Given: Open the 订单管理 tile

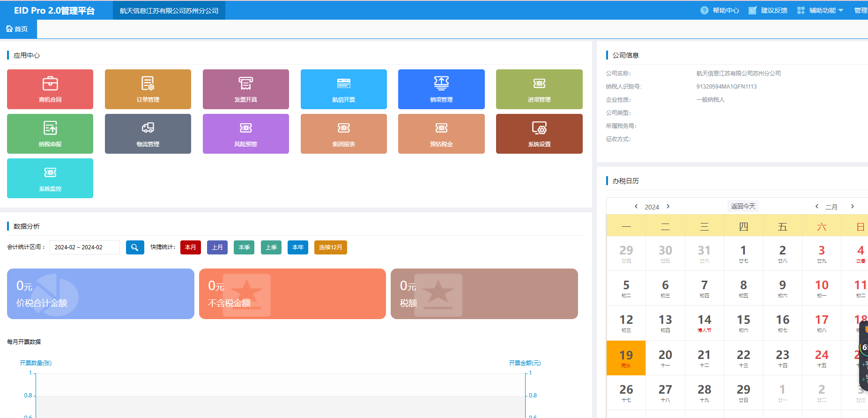Looking at the screenshot, I should tap(148, 89).
